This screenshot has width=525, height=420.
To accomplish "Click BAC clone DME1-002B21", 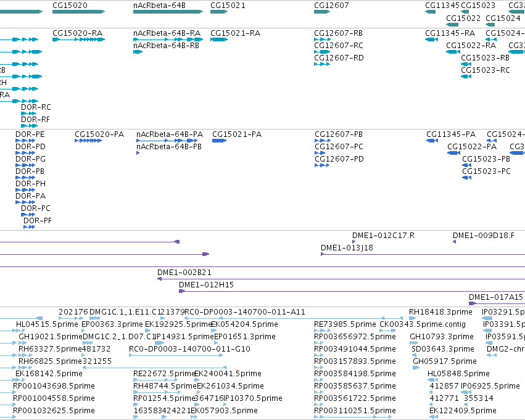I will coord(184,273).
